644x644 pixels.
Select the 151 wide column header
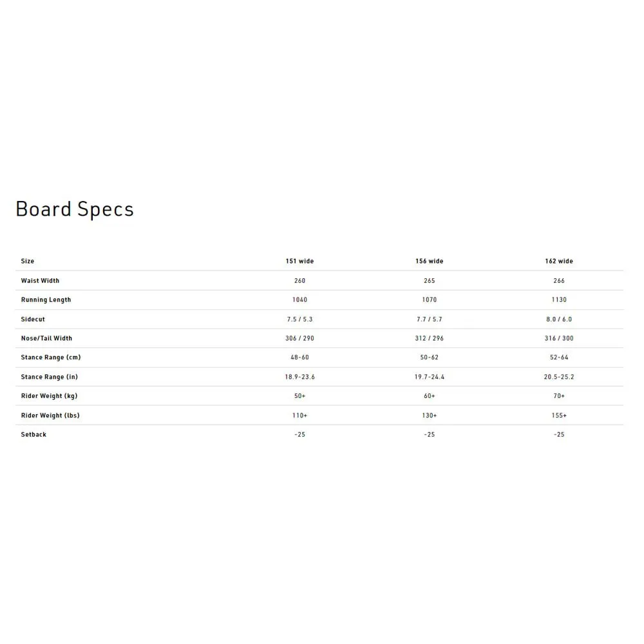(299, 261)
